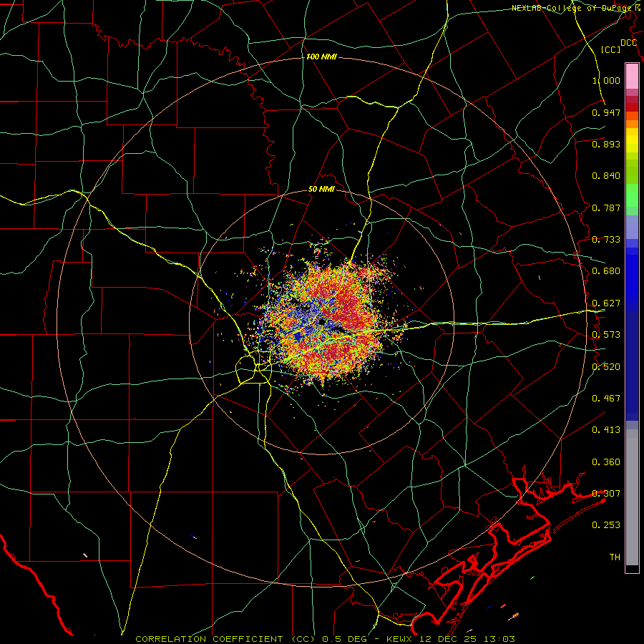Click the 0.733 scale value
This screenshot has height=644, width=644.
[x=606, y=240]
